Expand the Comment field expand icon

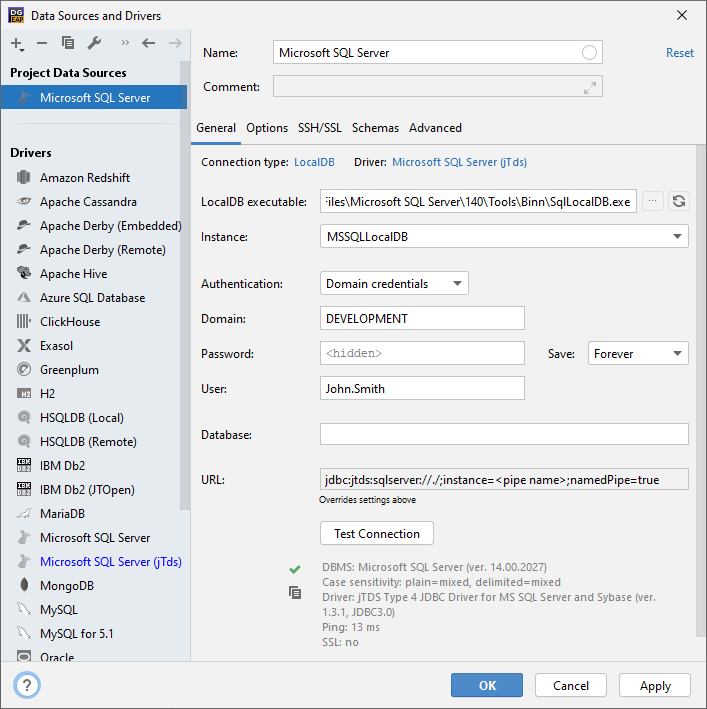590,87
